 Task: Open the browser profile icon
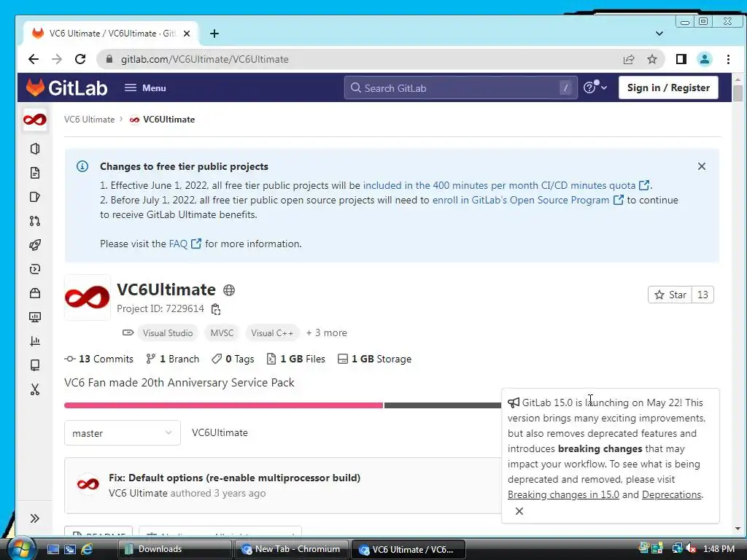point(705,59)
